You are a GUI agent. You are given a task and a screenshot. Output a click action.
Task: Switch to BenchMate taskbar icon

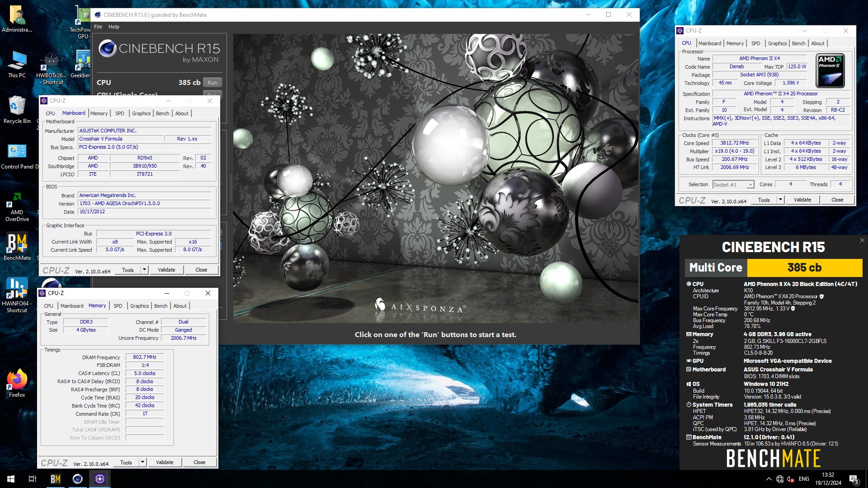[x=56, y=479]
